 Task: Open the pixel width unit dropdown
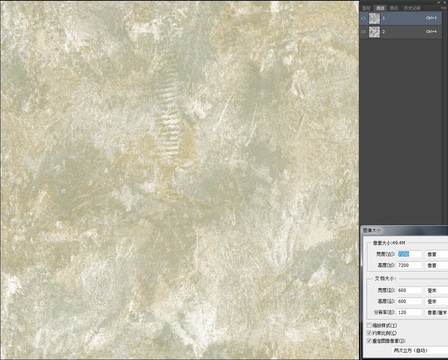(436, 254)
